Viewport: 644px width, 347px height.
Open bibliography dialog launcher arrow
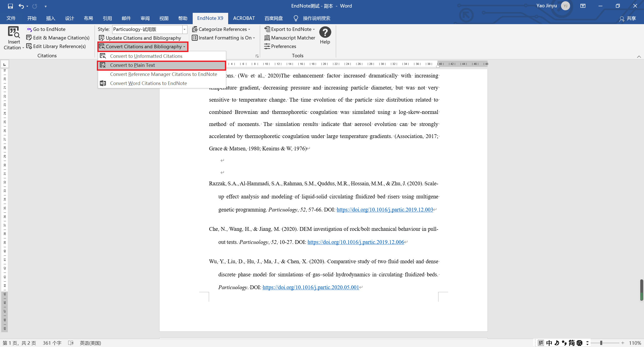pos(257,56)
